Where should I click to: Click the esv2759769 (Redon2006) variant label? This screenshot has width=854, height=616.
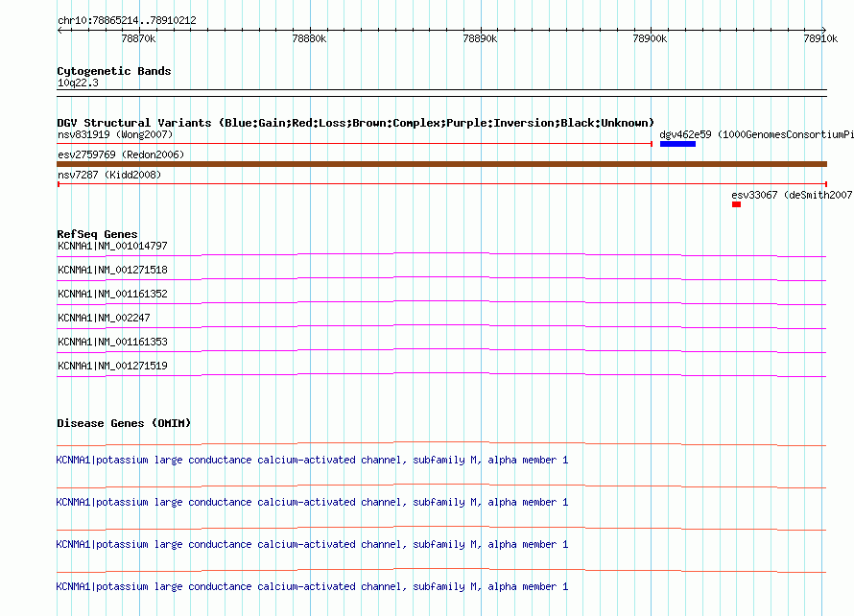point(121,154)
